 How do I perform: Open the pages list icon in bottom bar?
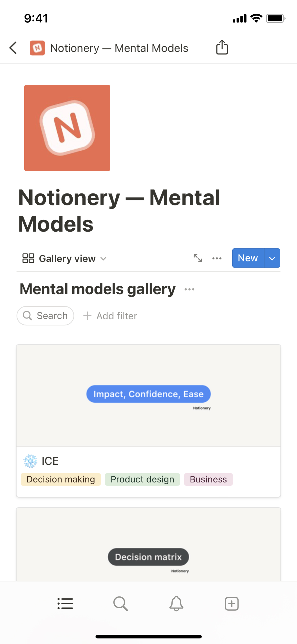point(65,604)
